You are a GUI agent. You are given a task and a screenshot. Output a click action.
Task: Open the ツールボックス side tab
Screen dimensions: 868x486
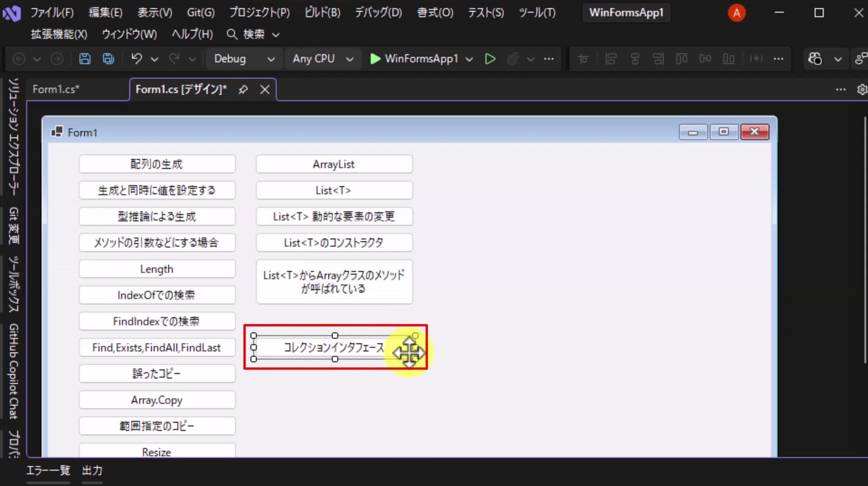14,284
